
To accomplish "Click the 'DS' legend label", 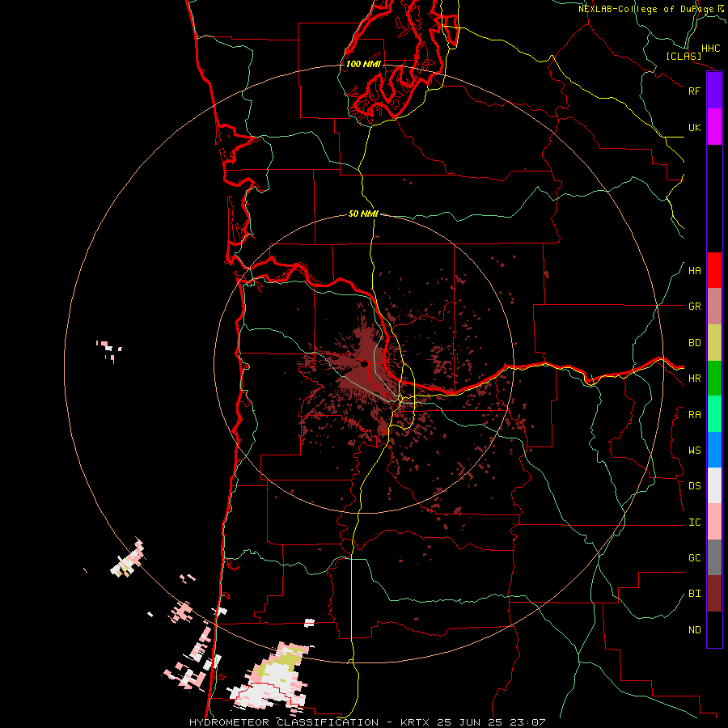I will coord(694,486).
